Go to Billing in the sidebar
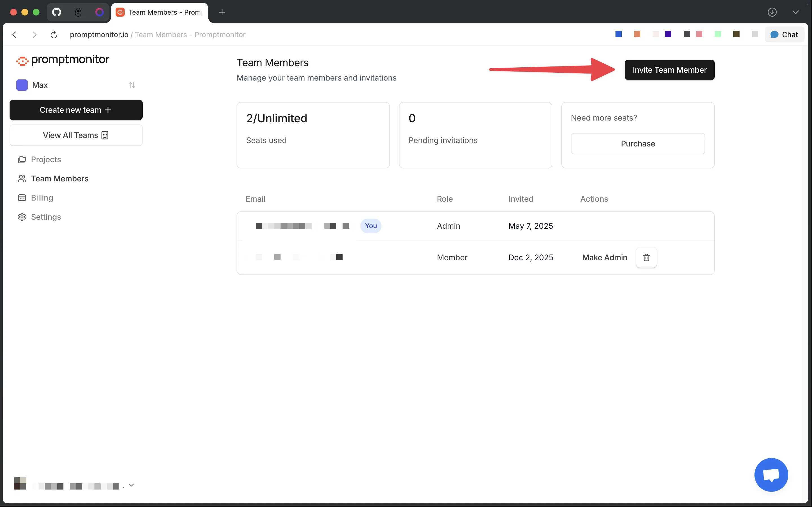 [42, 198]
